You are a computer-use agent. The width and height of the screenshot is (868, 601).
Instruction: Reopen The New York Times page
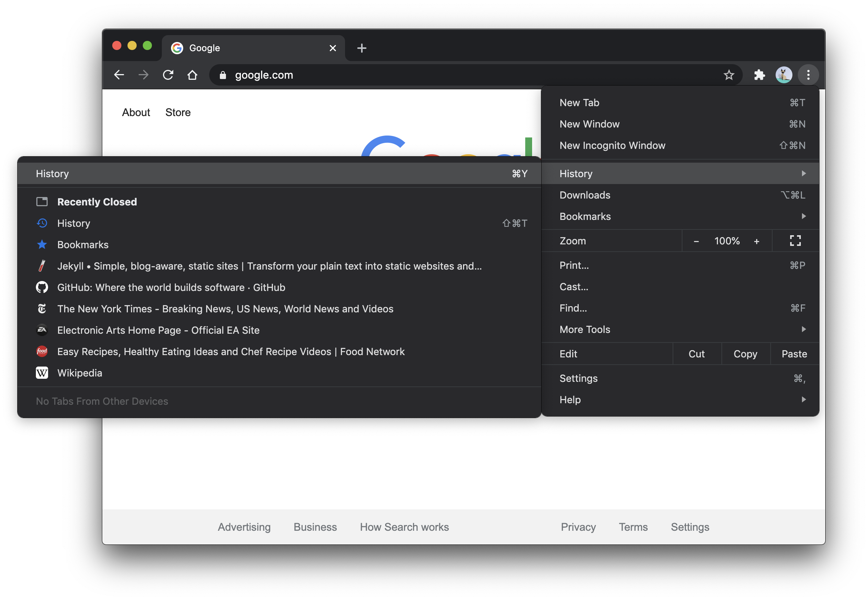(279, 309)
